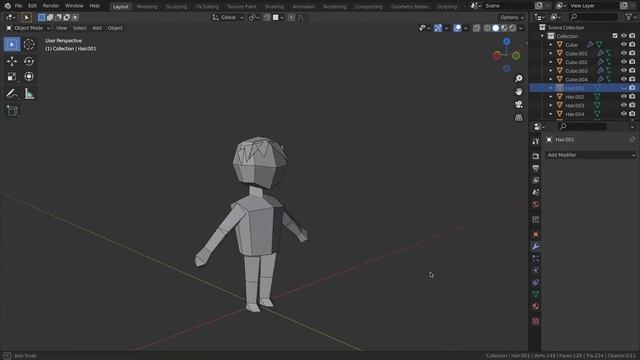Toggle X-ray mode in viewport header

[476, 28]
